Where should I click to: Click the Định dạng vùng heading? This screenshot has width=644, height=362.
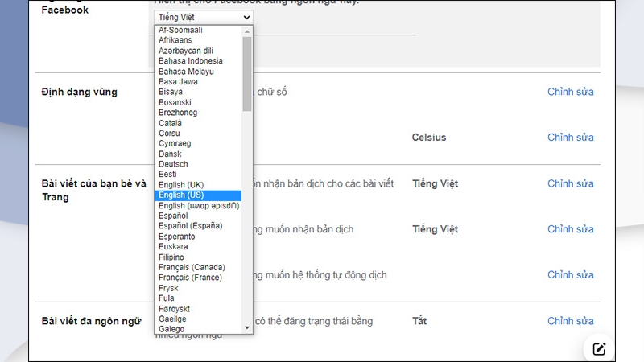(79, 92)
